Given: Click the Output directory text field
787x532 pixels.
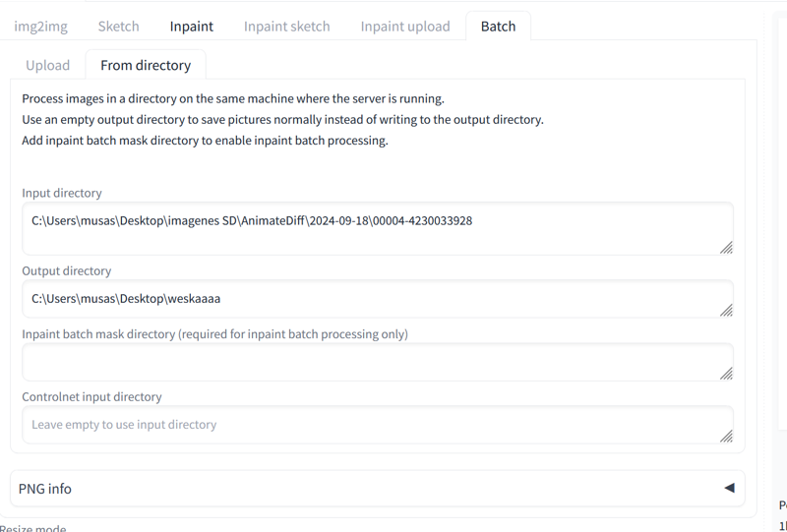Looking at the screenshot, I should point(378,299).
